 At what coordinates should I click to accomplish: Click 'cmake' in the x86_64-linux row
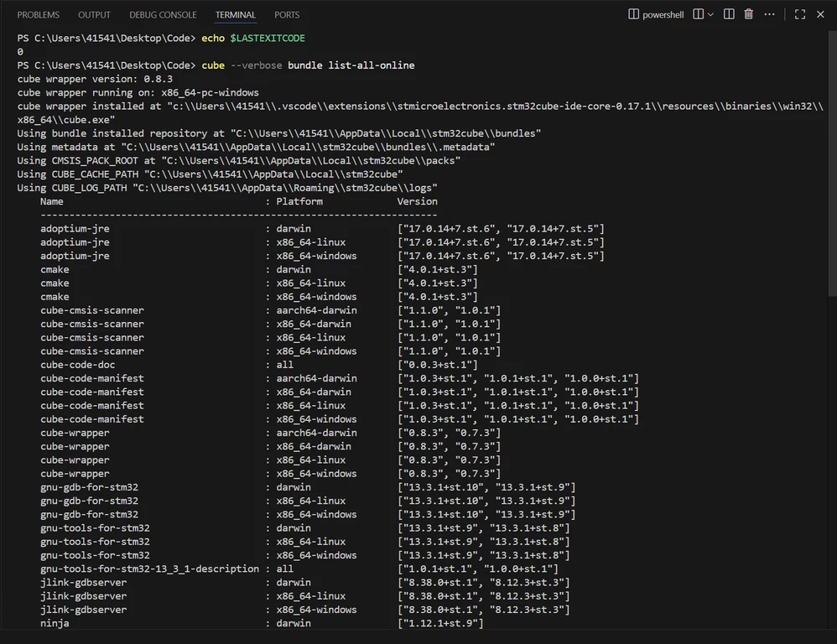click(55, 283)
